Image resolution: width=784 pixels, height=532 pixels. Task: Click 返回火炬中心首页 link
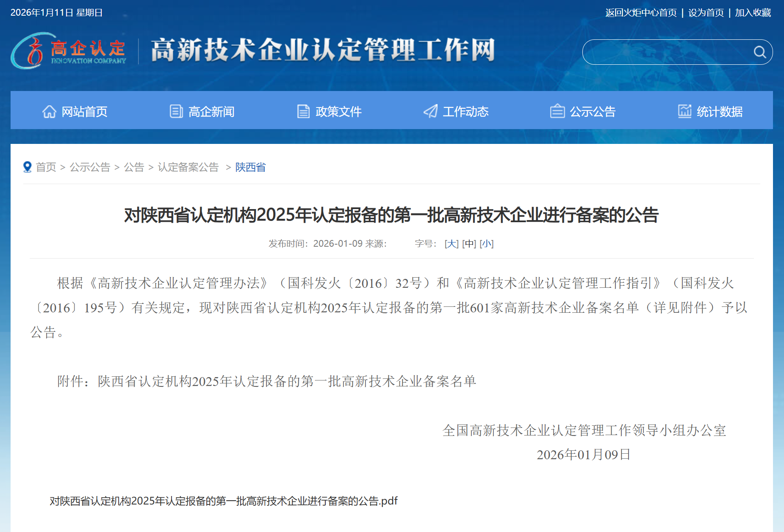(x=641, y=13)
